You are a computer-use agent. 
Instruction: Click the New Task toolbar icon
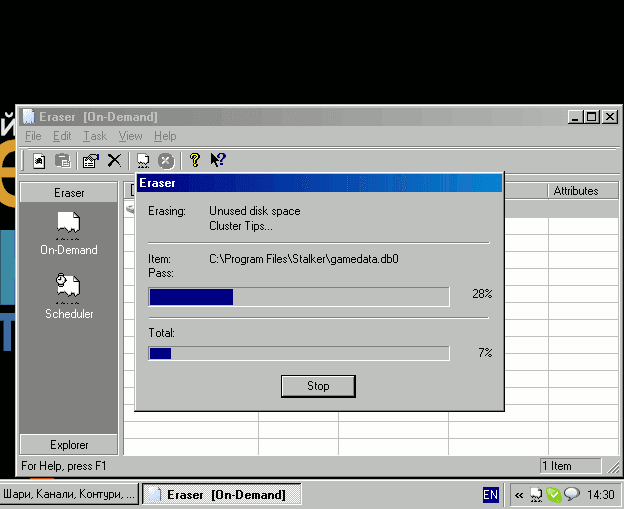[39, 161]
